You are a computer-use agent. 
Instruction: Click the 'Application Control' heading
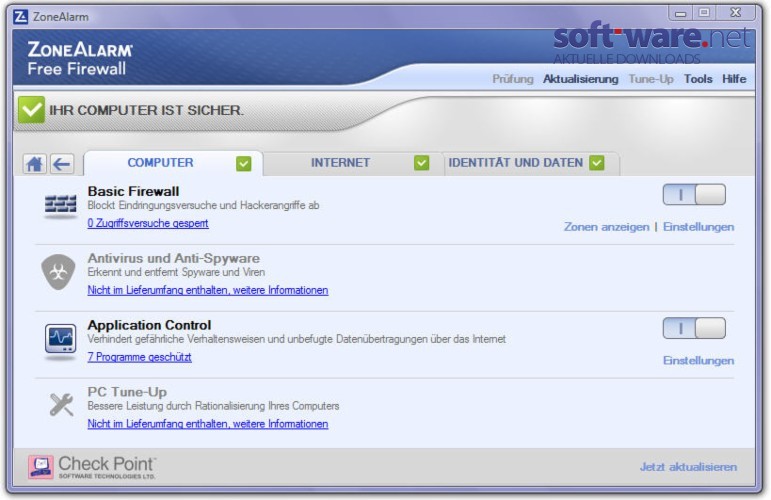coord(149,325)
